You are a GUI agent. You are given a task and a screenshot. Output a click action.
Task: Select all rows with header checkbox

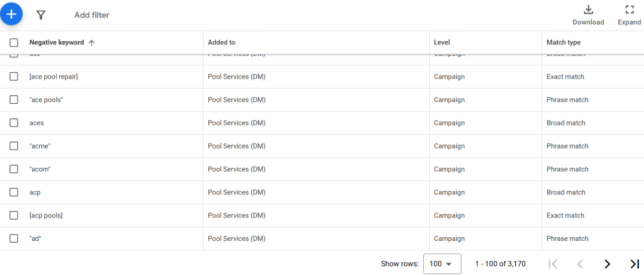14,43
